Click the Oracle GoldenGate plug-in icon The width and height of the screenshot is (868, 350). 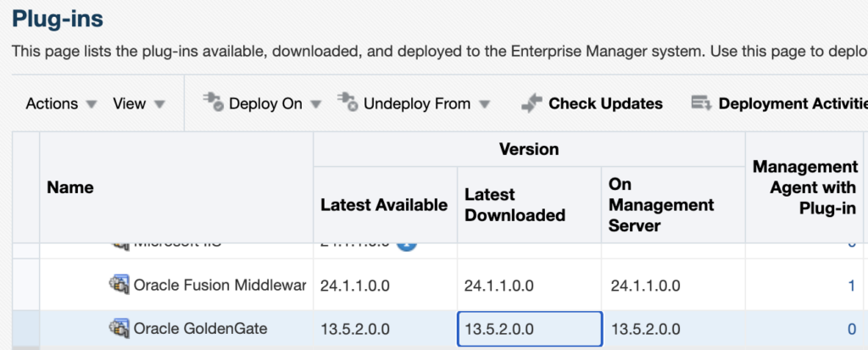pyautogui.click(x=119, y=328)
